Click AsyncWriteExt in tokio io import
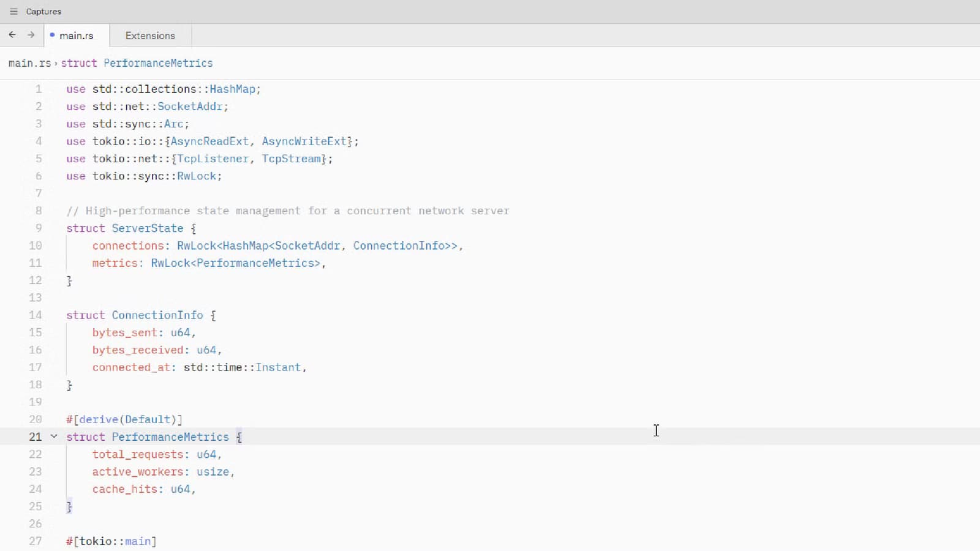Viewport: 980px width, 551px height. coord(304,141)
